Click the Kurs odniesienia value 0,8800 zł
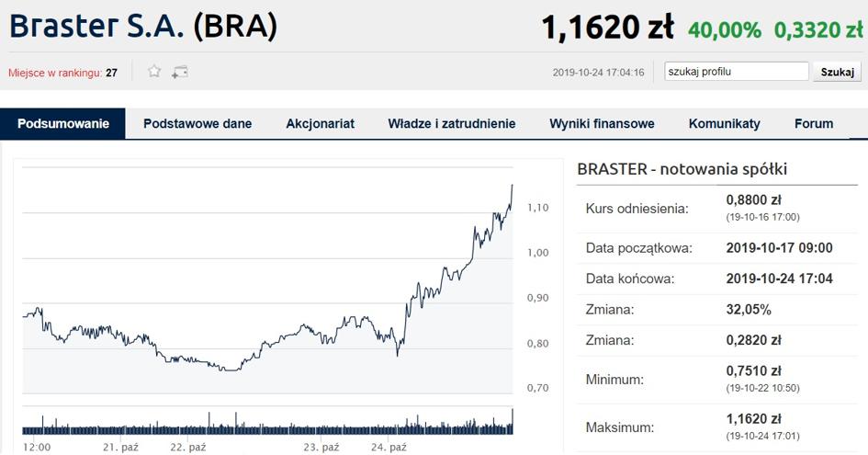The width and height of the screenshot is (868, 455). tap(753, 199)
